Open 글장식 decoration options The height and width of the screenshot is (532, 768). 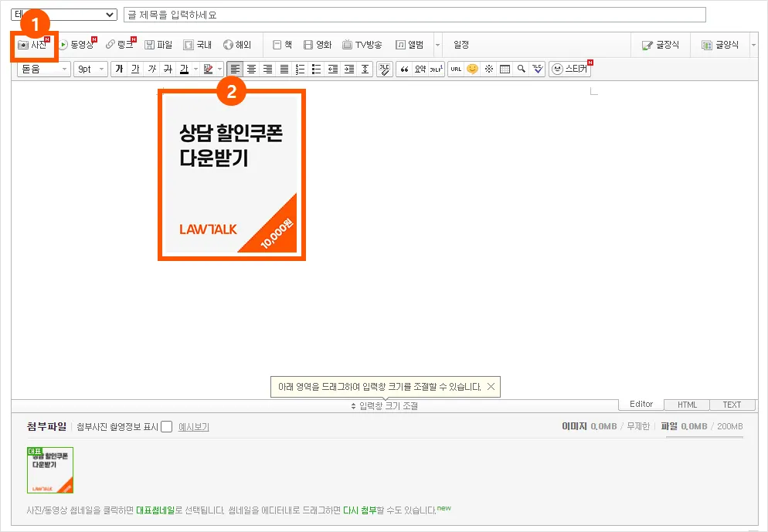[x=661, y=45]
